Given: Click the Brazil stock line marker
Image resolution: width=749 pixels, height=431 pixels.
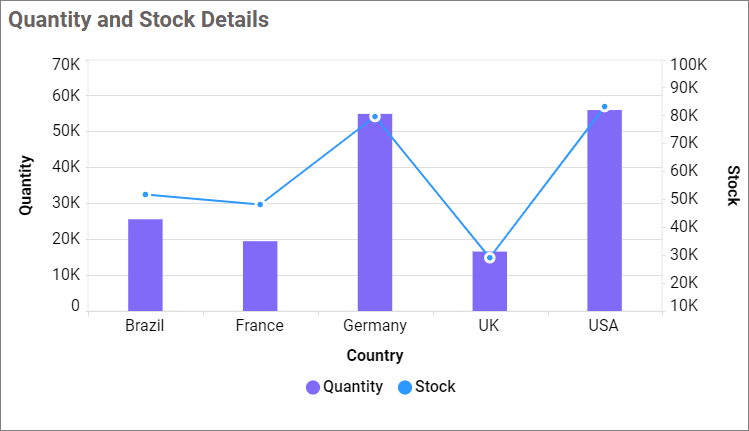Looking at the screenshot, I should [145, 194].
